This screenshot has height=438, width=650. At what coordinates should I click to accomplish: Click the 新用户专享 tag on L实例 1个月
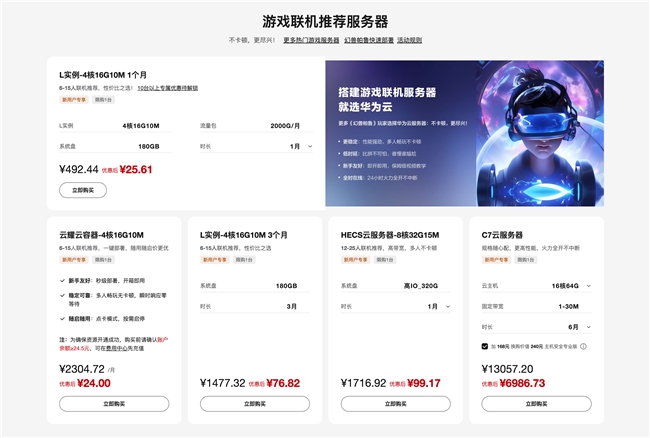(x=74, y=99)
